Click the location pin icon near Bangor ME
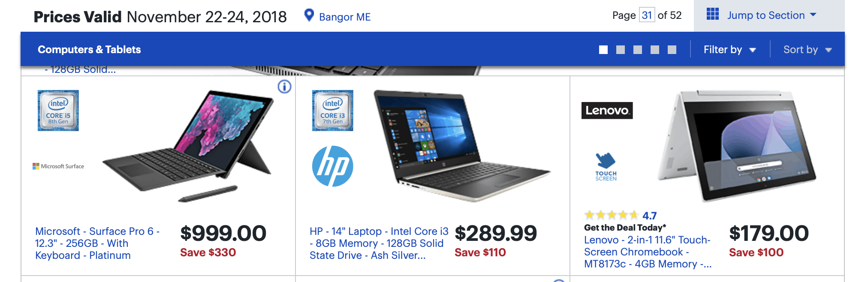This screenshot has height=282, width=868. [x=309, y=15]
